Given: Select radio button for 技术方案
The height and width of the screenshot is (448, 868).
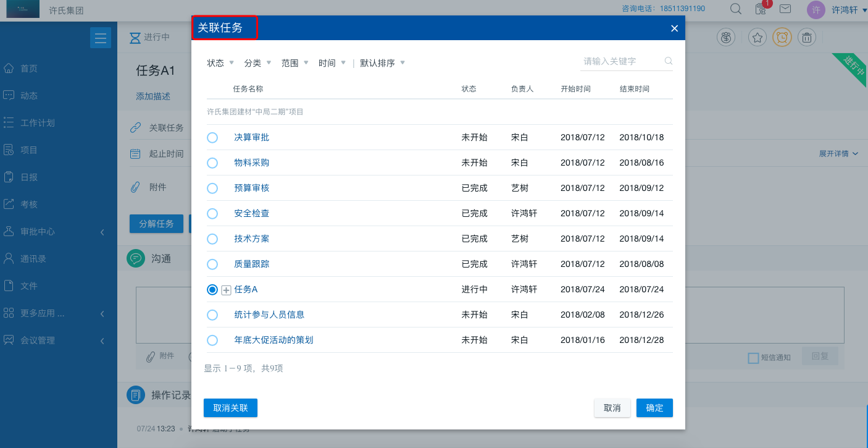Looking at the screenshot, I should click(212, 239).
